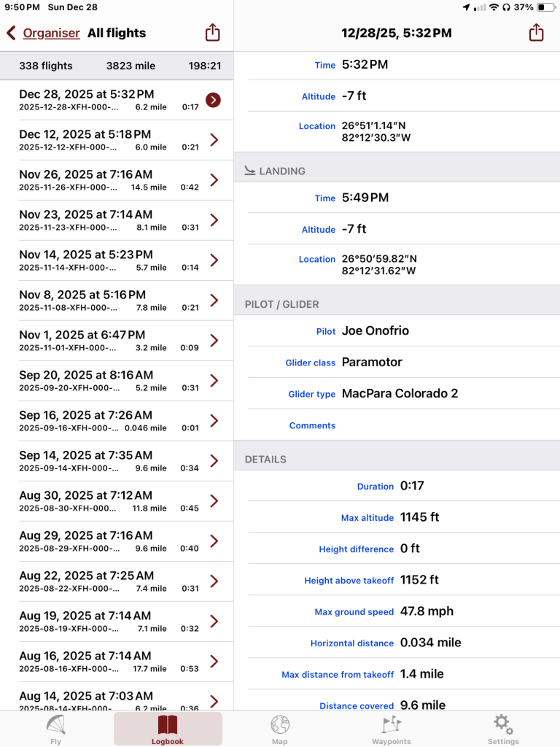Change the Glider class Paramotor field
560x747 pixels.
[x=372, y=362]
